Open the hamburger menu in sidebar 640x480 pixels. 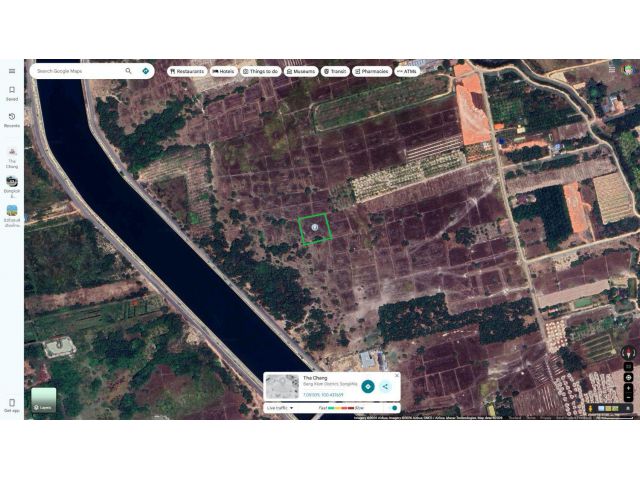12,71
